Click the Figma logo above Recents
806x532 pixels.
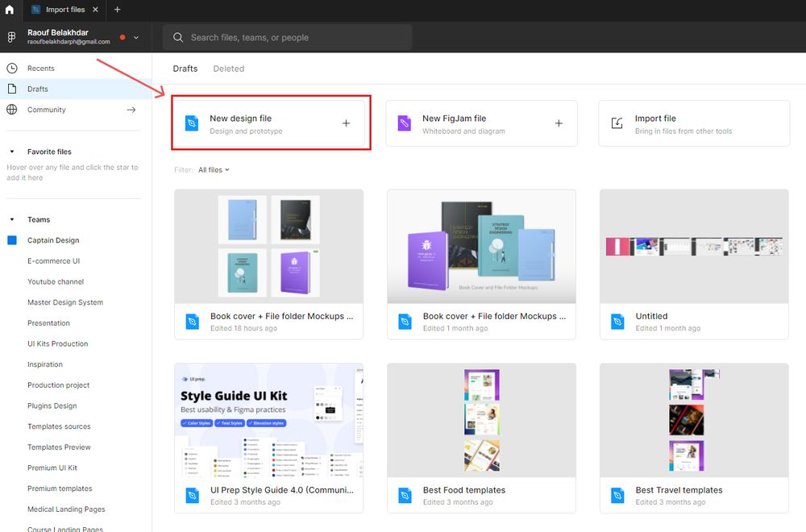11,36
